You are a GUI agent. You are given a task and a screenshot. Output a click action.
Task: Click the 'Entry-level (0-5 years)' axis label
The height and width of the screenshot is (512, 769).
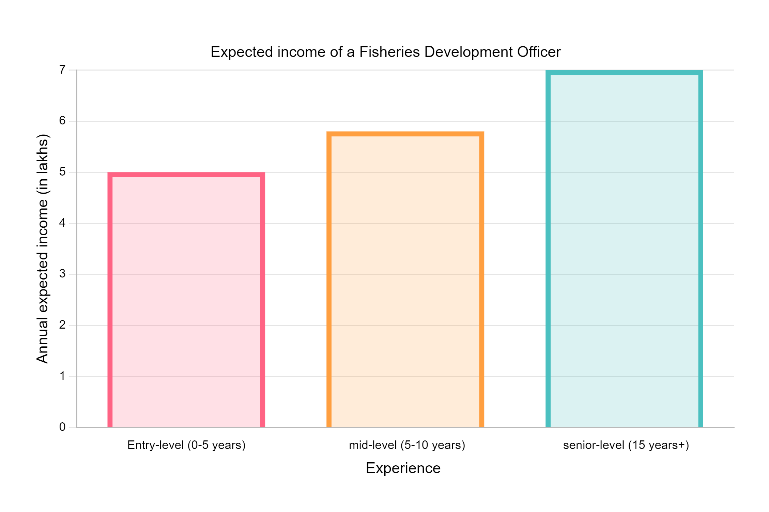186,445
